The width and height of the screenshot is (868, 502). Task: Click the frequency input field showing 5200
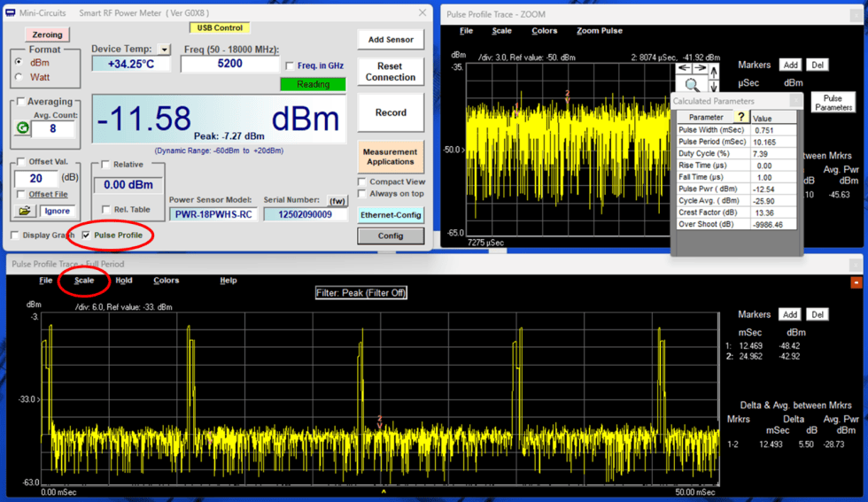(230, 64)
